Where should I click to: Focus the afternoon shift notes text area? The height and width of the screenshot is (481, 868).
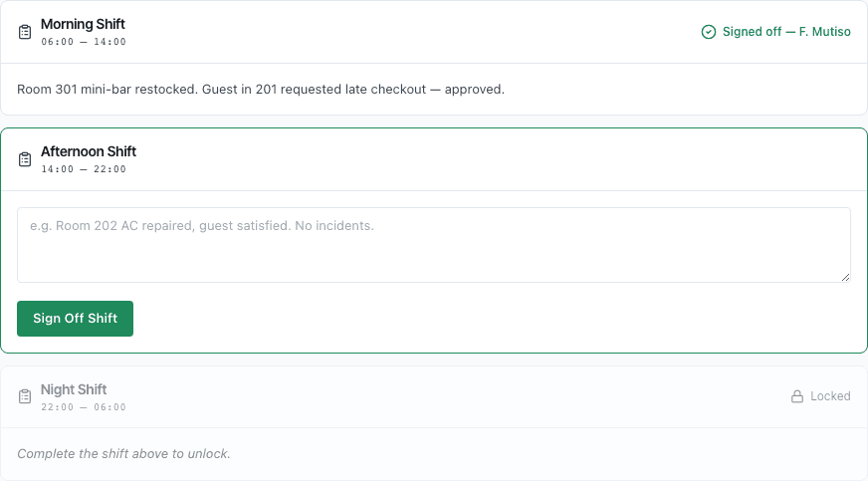click(x=434, y=245)
